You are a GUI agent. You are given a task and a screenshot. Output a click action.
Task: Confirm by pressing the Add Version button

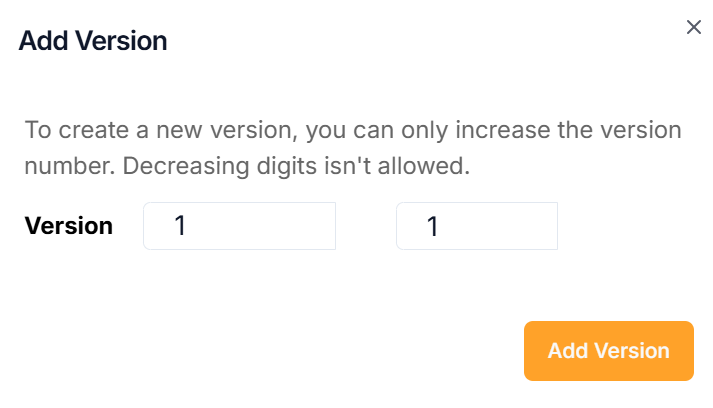pyautogui.click(x=608, y=351)
